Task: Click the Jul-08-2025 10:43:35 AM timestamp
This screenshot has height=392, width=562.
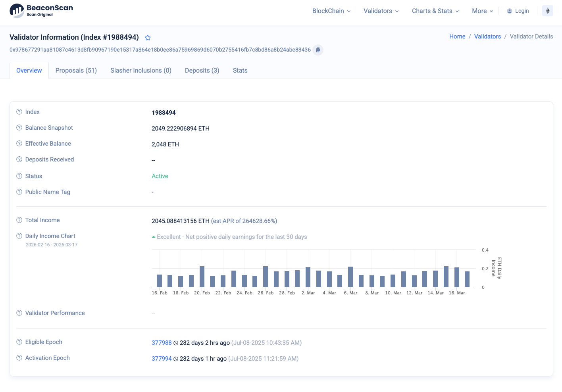Action: tap(267, 343)
